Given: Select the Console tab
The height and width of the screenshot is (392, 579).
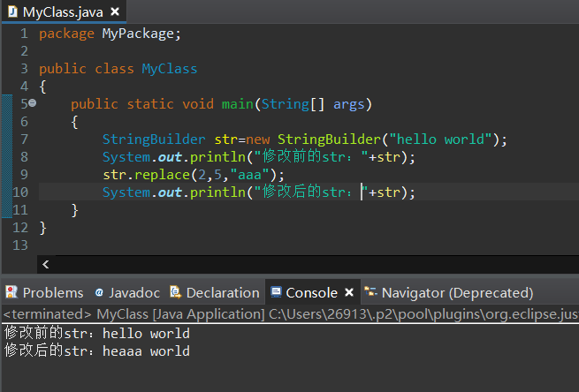Looking at the screenshot, I should click(312, 292).
